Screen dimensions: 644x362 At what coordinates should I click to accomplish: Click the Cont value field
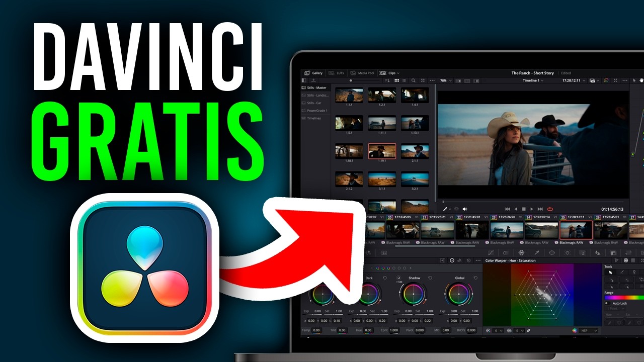[394, 330]
